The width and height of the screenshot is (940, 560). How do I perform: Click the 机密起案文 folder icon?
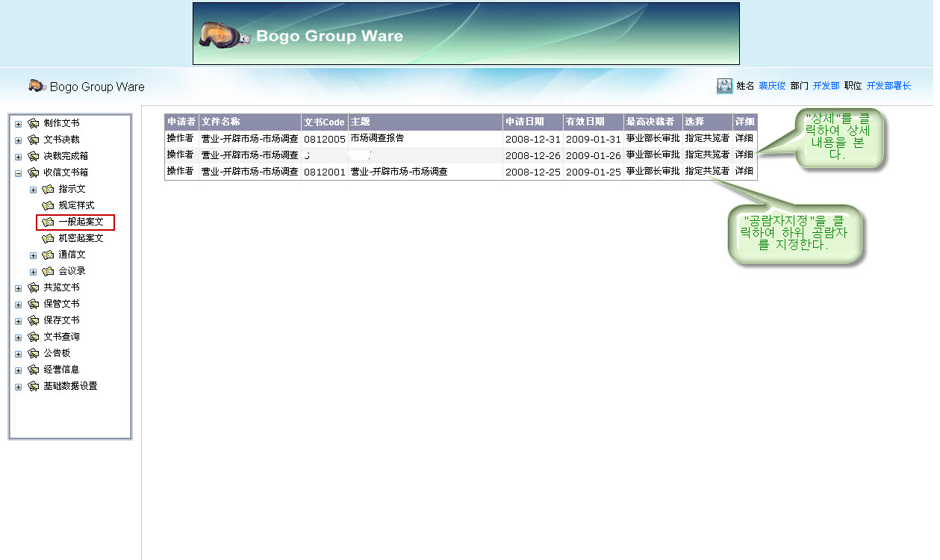pos(47,237)
